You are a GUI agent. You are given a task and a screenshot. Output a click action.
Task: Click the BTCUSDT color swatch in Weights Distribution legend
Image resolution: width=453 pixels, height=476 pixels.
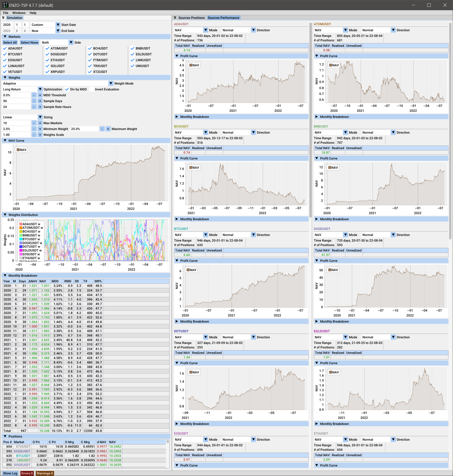[20, 239]
